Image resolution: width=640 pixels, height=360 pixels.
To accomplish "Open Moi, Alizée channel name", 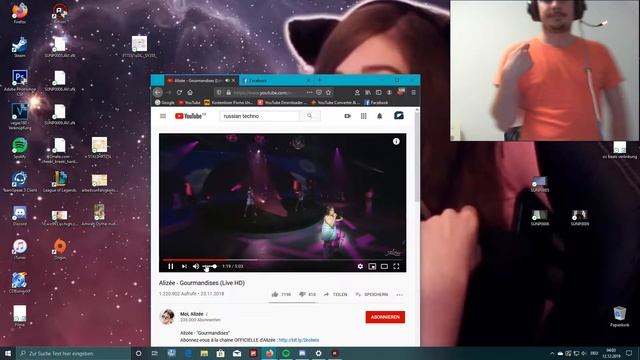I will (x=191, y=314).
